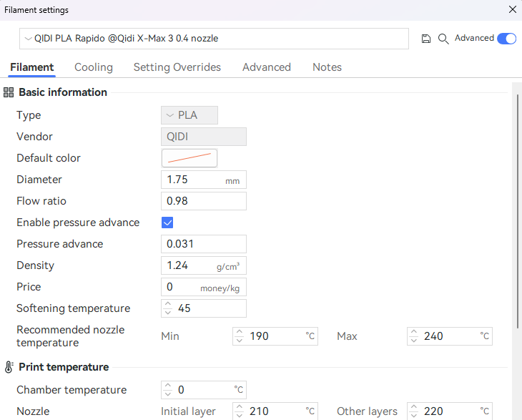Switch to the Cooling tab
Screen dimensions: 522x420
(94, 67)
